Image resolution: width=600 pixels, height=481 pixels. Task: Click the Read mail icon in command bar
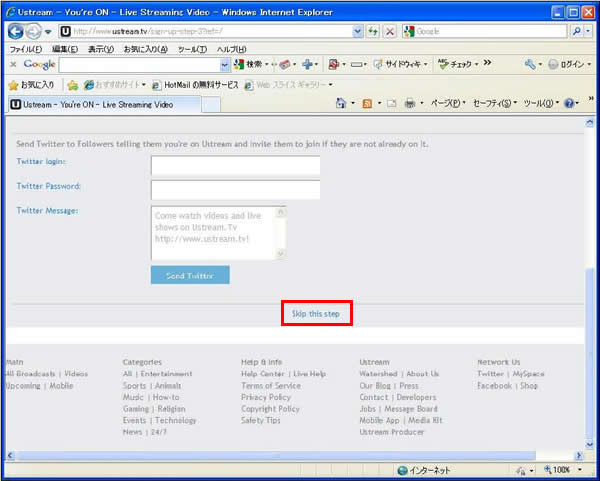click(391, 103)
